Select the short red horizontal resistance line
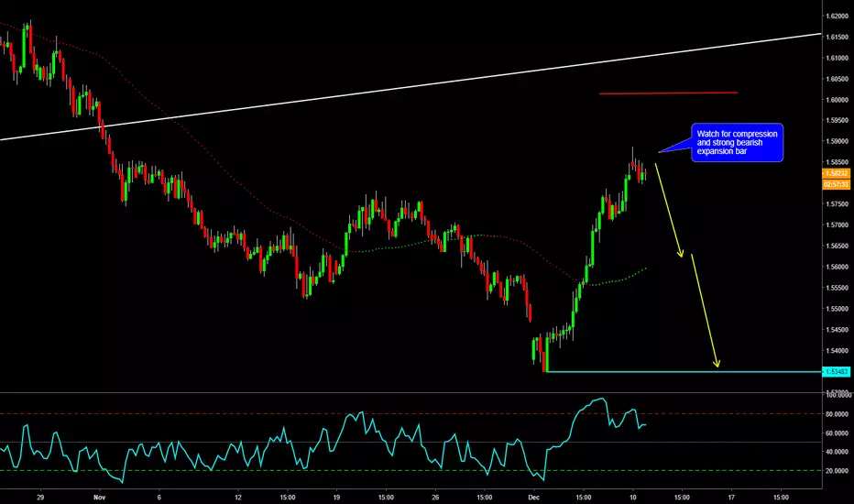This screenshot has width=854, height=504. coord(668,93)
